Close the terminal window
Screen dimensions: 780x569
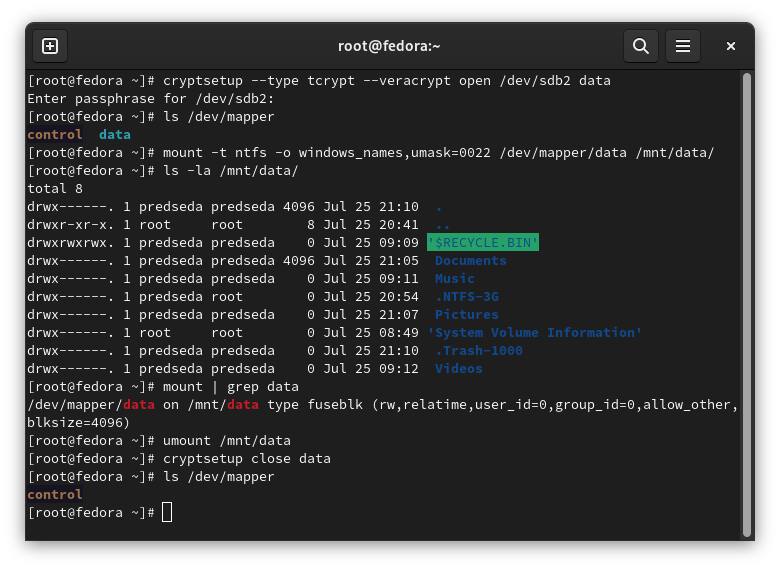731,46
